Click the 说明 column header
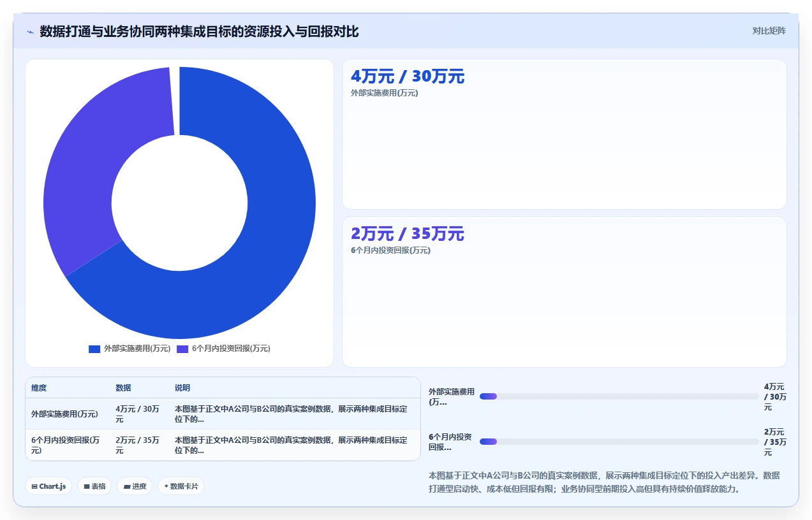 coord(182,388)
